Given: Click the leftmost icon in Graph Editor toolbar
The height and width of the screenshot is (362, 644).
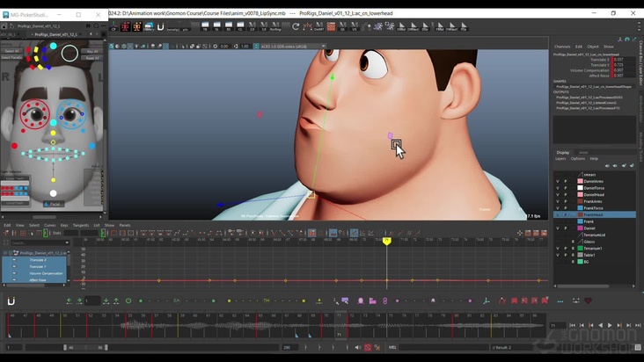Looking at the screenshot, I should [6, 233].
